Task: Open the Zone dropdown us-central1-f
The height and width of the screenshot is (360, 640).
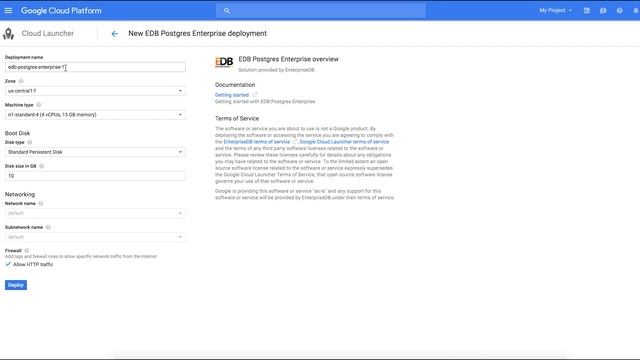Action: tap(95, 91)
